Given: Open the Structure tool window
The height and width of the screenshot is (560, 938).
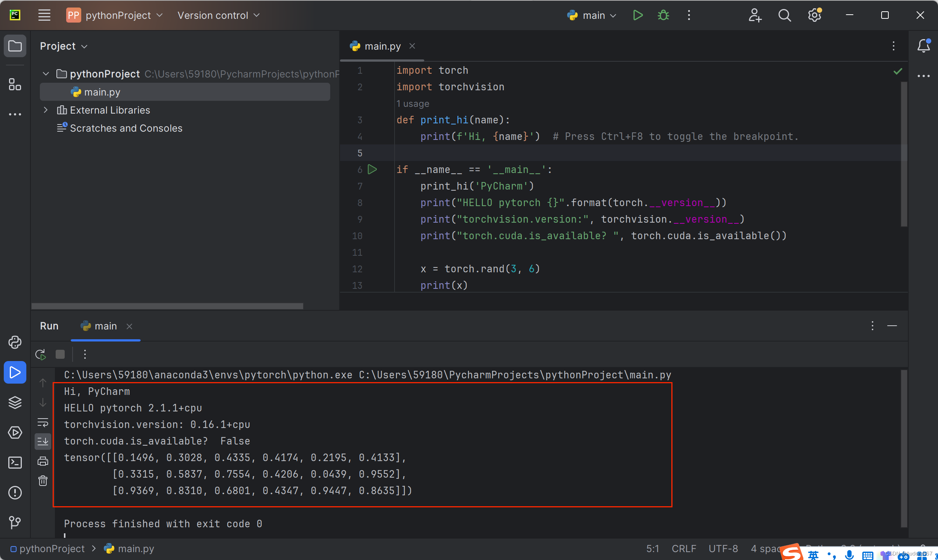Looking at the screenshot, I should pos(15,85).
